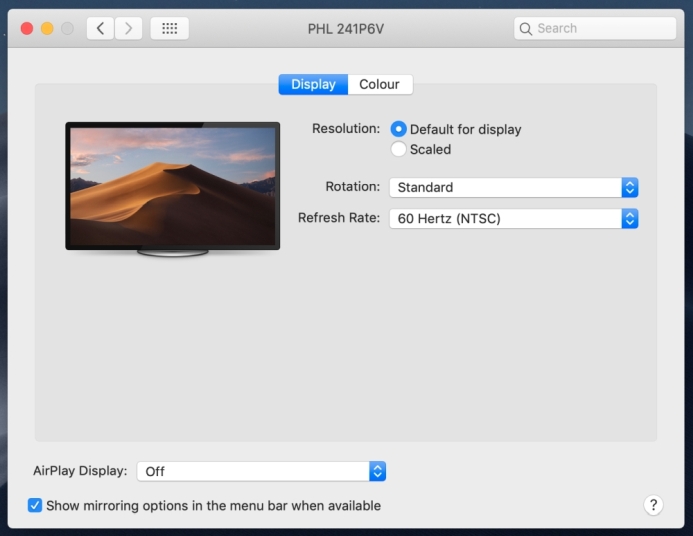Close the window with the red button
693x536 pixels.
click(27, 29)
